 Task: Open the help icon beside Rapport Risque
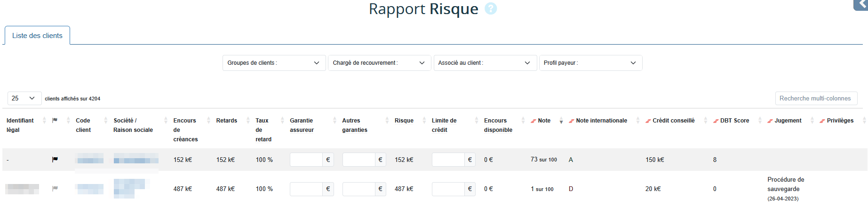point(491,8)
